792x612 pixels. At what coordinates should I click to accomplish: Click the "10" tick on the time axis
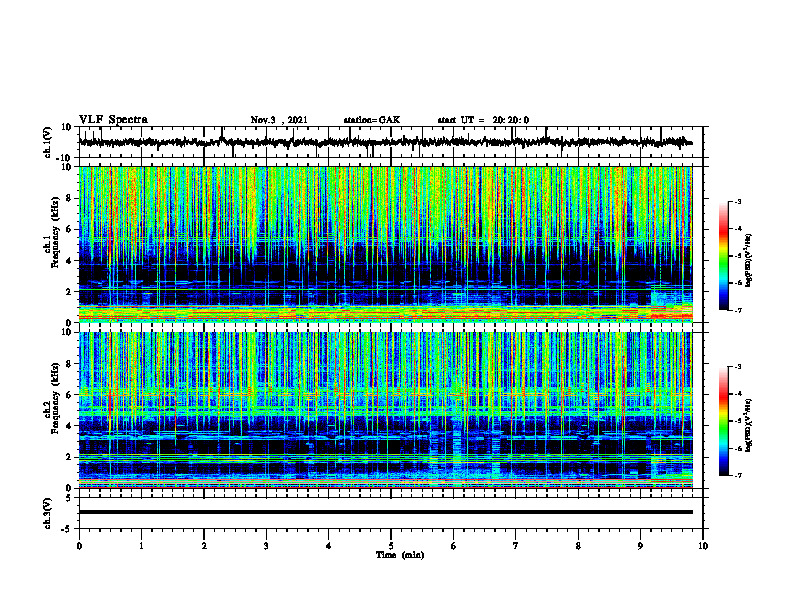tap(703, 546)
